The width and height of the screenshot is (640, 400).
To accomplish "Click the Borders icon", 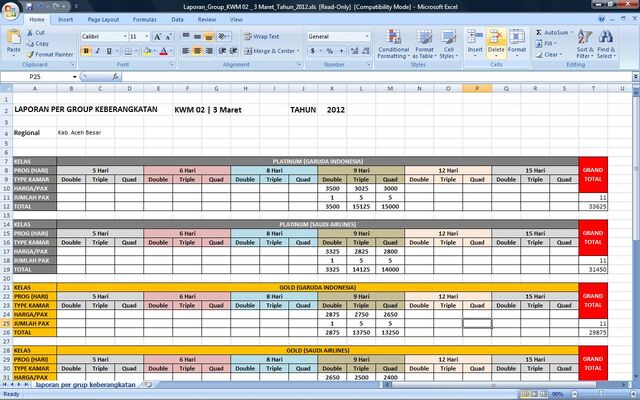I will tap(128, 51).
